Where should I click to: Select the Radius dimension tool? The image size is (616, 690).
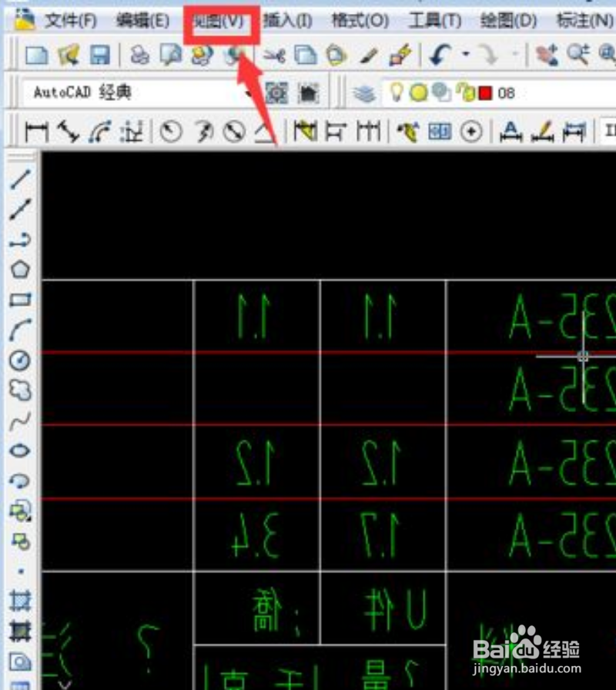[x=171, y=132]
